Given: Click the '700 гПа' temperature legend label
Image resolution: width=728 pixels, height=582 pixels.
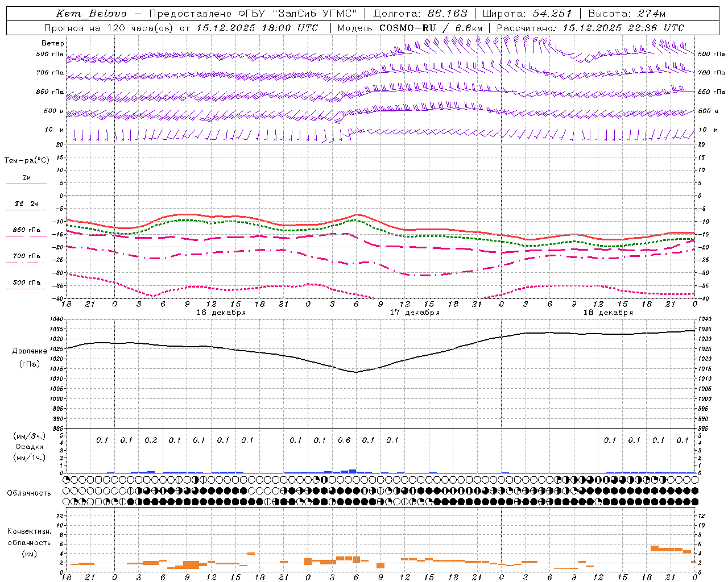Looking at the screenshot, I should pos(27,256).
